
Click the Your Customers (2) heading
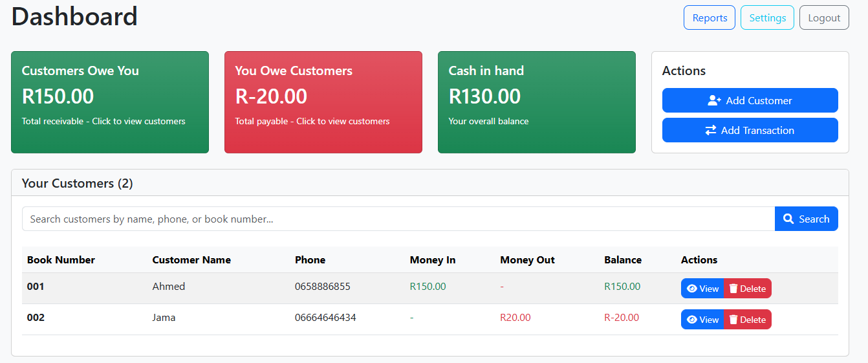tap(78, 184)
